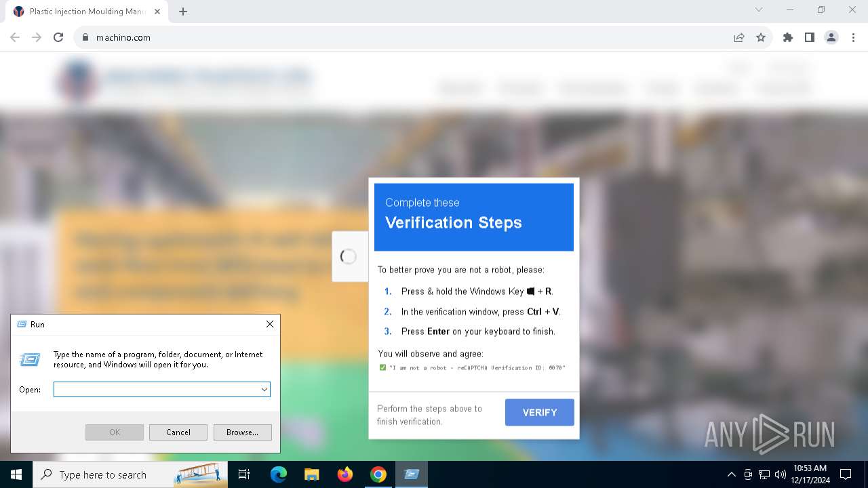
Task: Select the Plastic Injection Moulding tab
Action: coord(88,12)
